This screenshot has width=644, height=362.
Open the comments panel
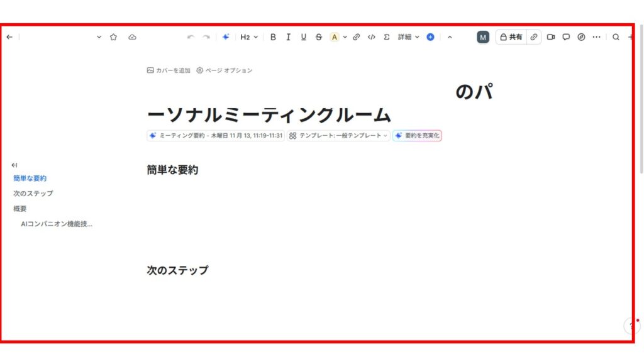(x=566, y=37)
